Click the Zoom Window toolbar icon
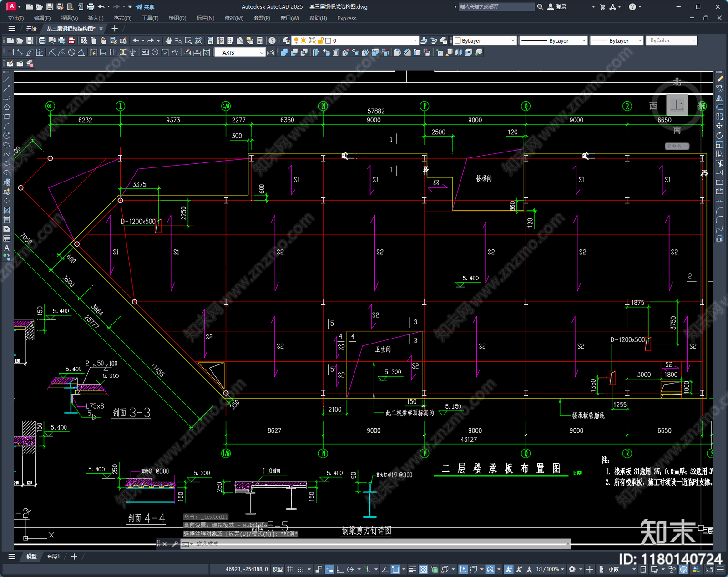728x577 pixels. pyautogui.click(x=188, y=40)
